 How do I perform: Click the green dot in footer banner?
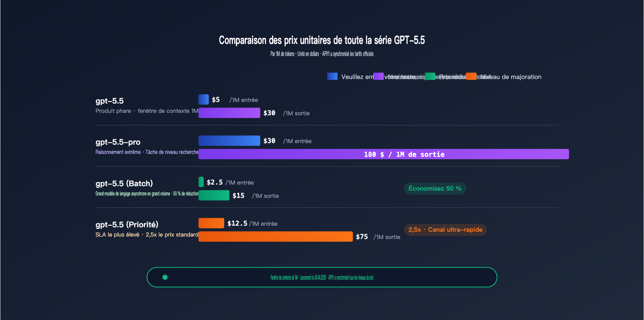165,277
